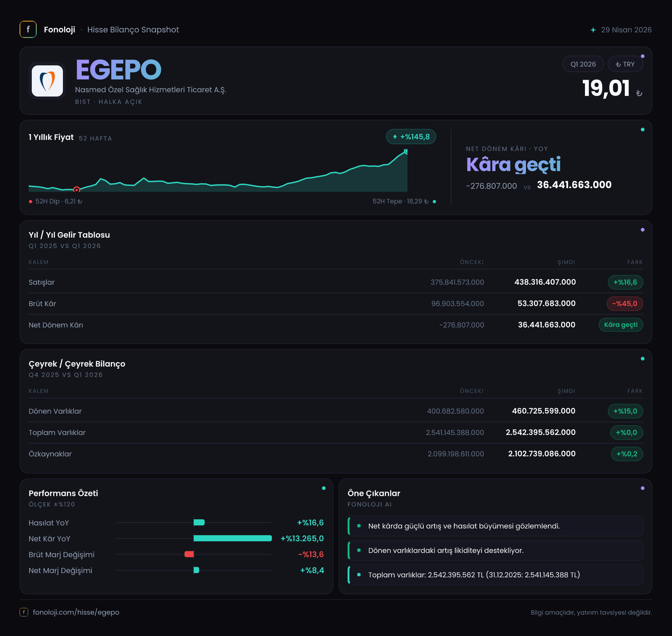
Task: Click the Çeyrek / Çeyrek Bilanço heading
Action: tap(77, 364)
